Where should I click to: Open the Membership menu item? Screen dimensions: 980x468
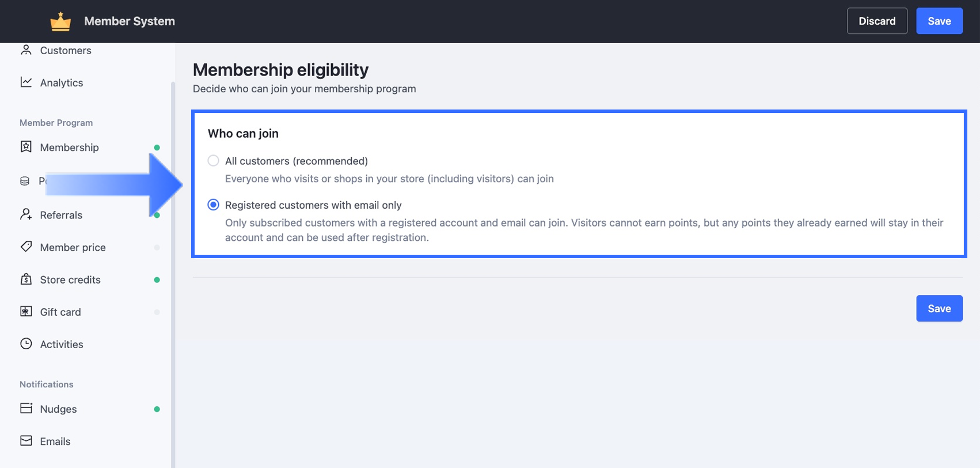point(69,148)
